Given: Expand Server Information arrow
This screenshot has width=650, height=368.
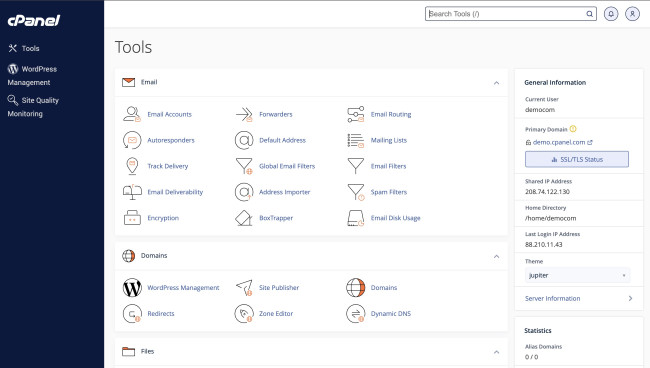Looking at the screenshot, I should [630, 298].
